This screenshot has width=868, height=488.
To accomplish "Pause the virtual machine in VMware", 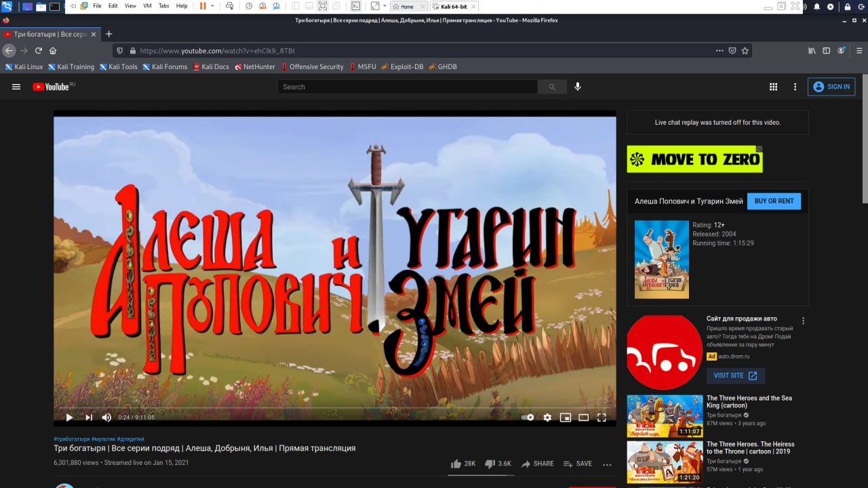I will (203, 6).
